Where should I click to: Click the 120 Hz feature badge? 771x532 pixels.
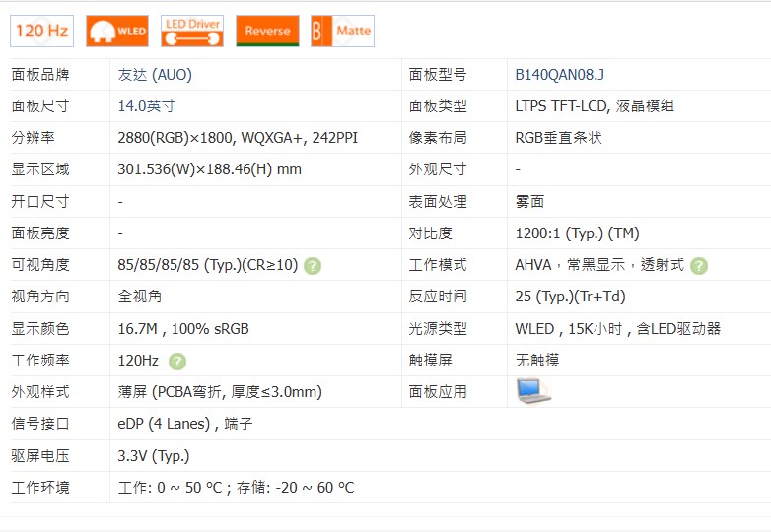point(41,31)
